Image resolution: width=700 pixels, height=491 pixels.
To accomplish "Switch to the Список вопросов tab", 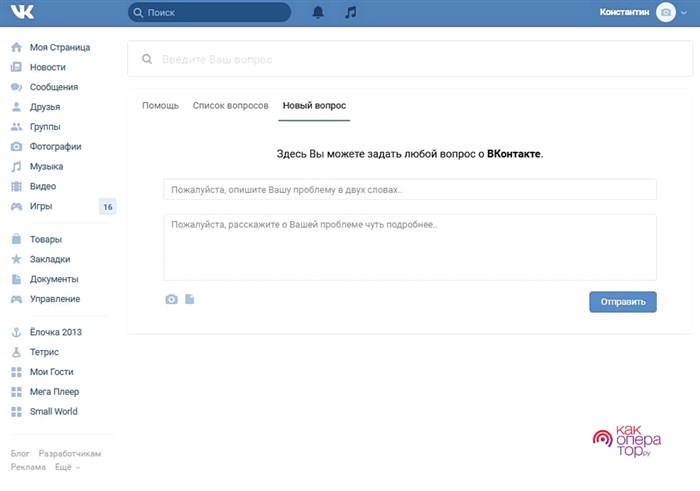I will [230, 105].
